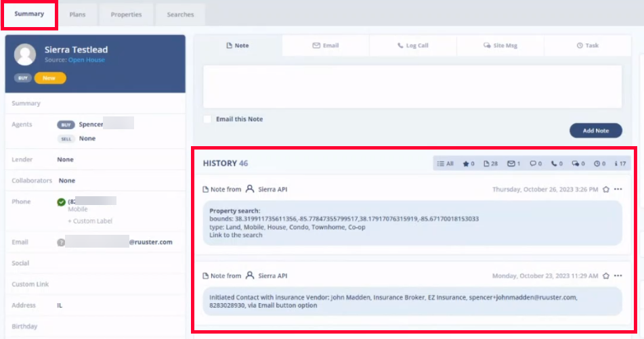Open the Site Msg tab
644x339 pixels.
(x=500, y=45)
